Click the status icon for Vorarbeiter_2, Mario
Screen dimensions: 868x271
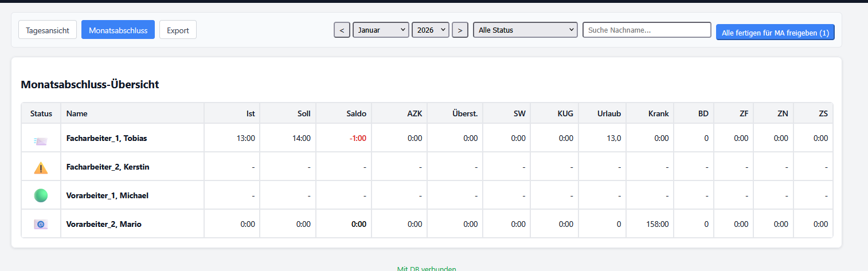point(41,224)
